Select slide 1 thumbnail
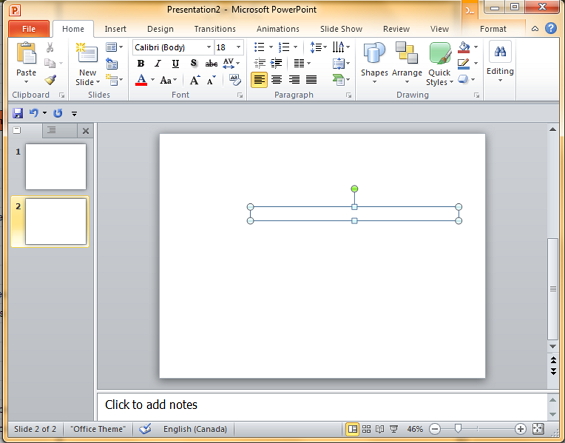This screenshot has width=565, height=443. pyautogui.click(x=56, y=167)
